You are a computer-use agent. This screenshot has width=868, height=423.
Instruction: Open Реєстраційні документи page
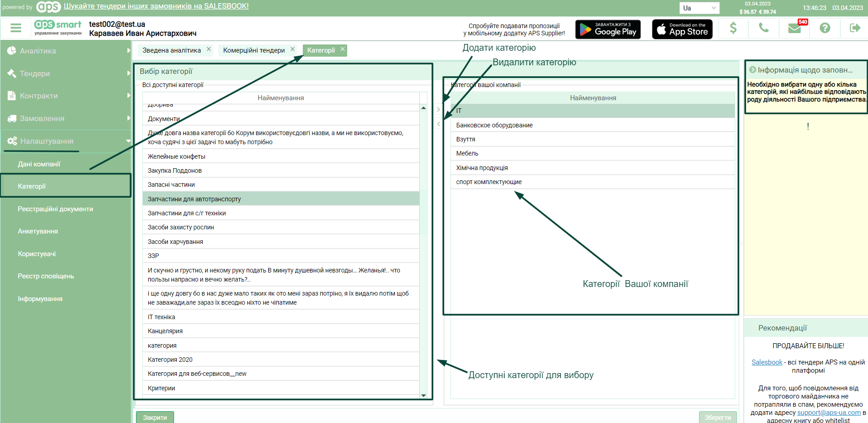(55, 209)
